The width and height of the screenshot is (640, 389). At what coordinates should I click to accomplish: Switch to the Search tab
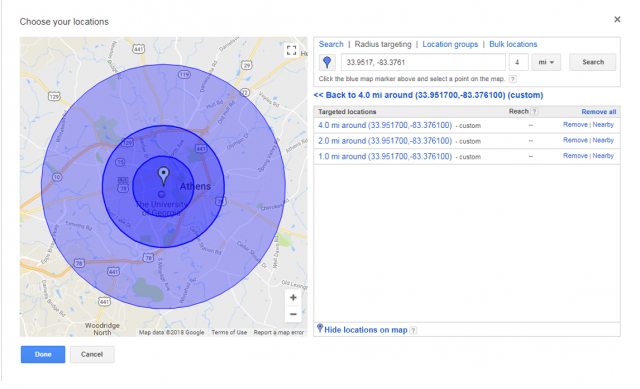coord(331,44)
